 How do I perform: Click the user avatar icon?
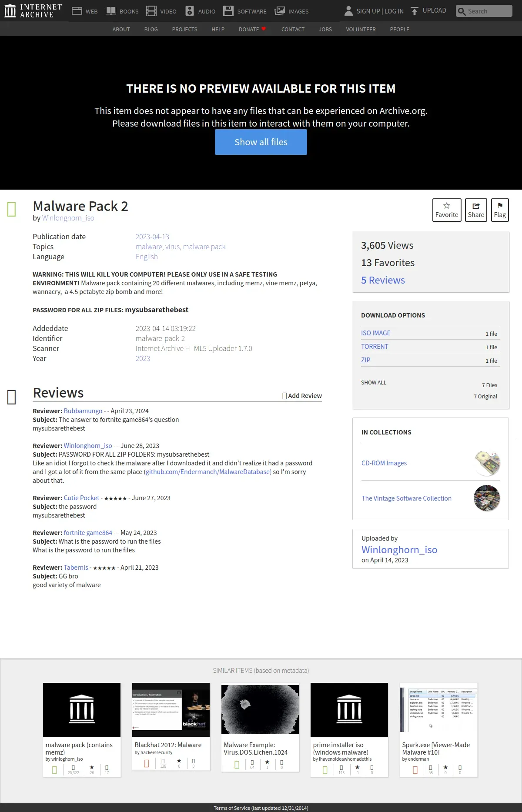(348, 11)
